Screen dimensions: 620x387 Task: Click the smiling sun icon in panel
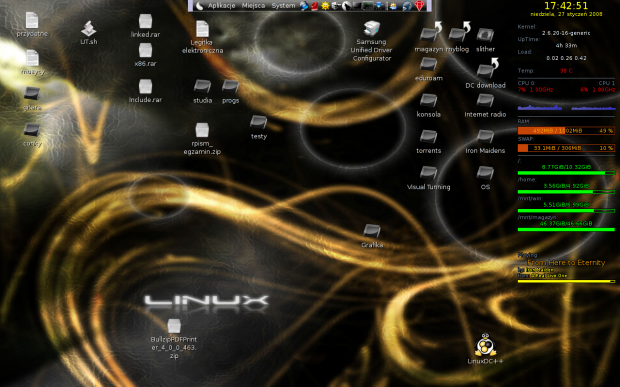325,6
